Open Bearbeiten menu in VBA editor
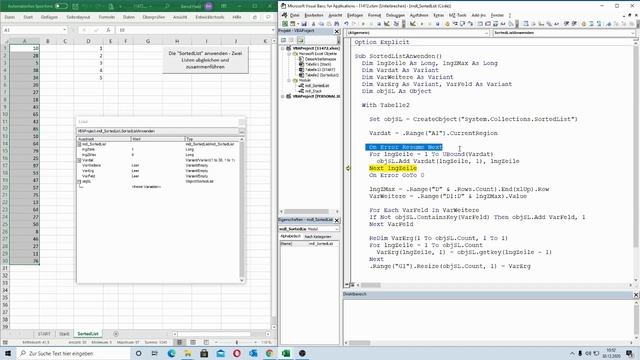 pos(314,15)
